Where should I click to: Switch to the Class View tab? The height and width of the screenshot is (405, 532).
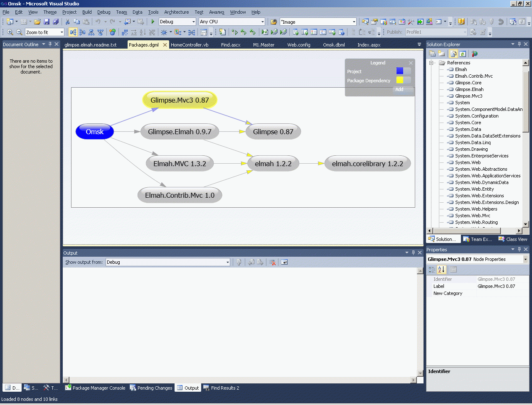pos(513,239)
